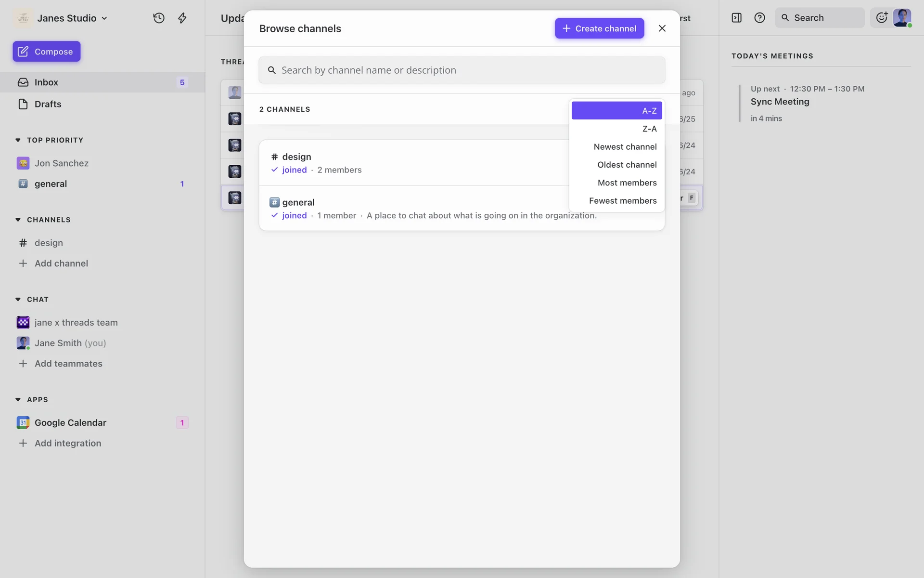The width and height of the screenshot is (924, 578).
Task: Click the Create channel button
Action: [x=599, y=28]
